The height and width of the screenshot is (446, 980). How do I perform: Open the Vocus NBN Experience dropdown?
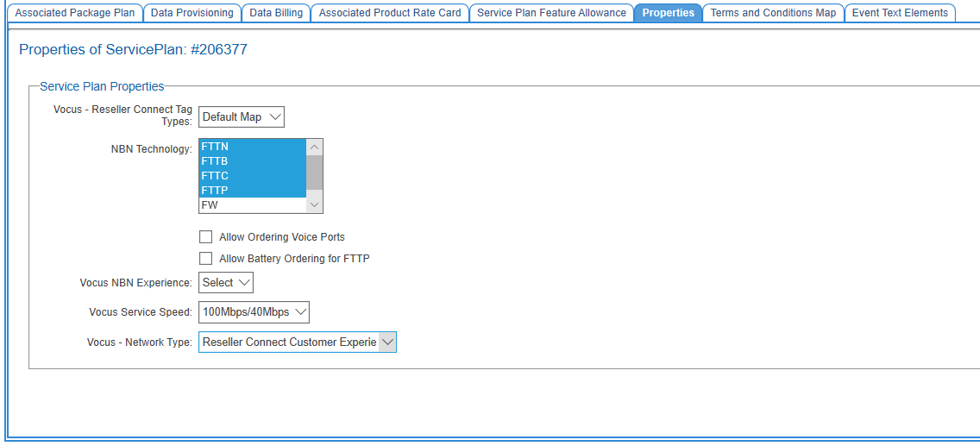coord(226,283)
